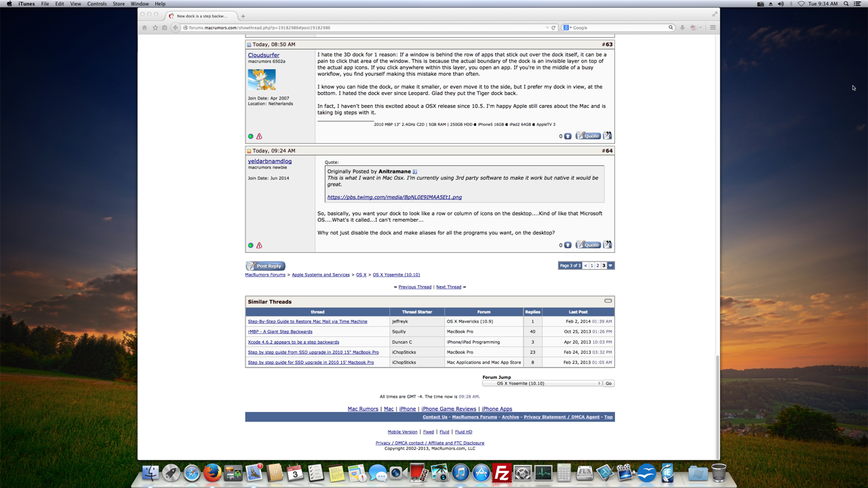
Task: Open the Trash in the dock
Action: 719,472
